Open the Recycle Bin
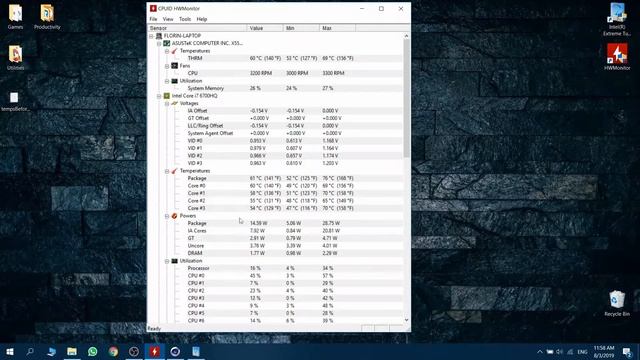The image size is (640, 360). pos(617,303)
